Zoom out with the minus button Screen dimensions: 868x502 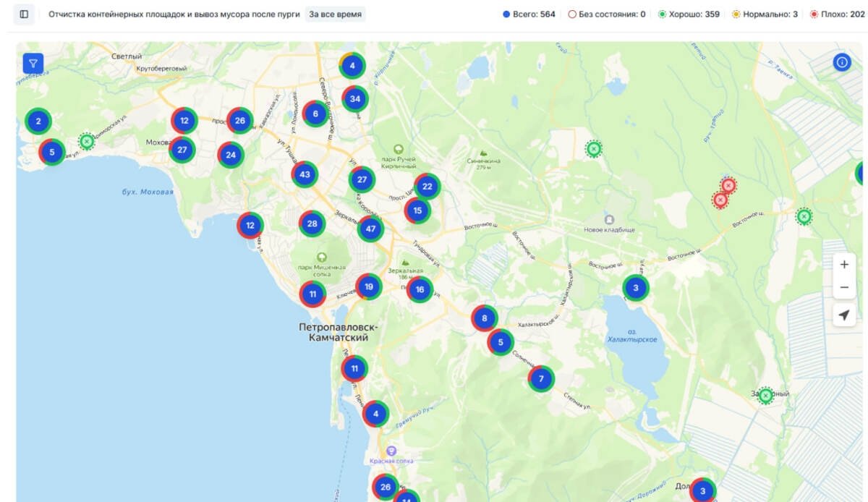coord(844,288)
